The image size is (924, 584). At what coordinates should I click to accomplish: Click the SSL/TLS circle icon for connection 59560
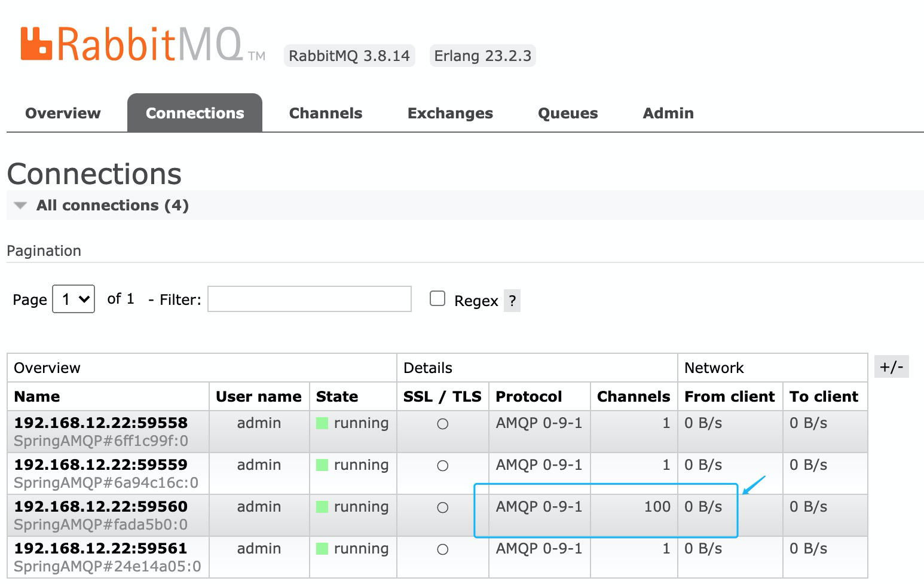pyautogui.click(x=442, y=507)
